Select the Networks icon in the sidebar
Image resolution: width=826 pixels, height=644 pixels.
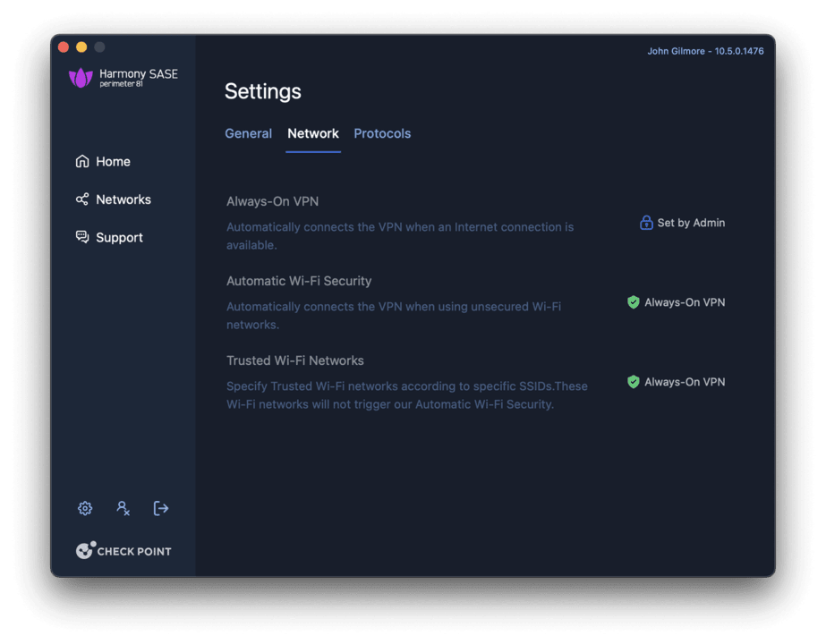tap(81, 199)
